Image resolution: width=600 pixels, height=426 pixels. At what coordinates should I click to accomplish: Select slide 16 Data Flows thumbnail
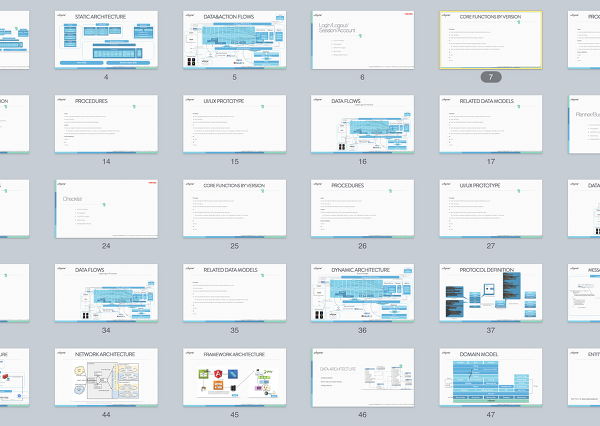tap(362, 125)
